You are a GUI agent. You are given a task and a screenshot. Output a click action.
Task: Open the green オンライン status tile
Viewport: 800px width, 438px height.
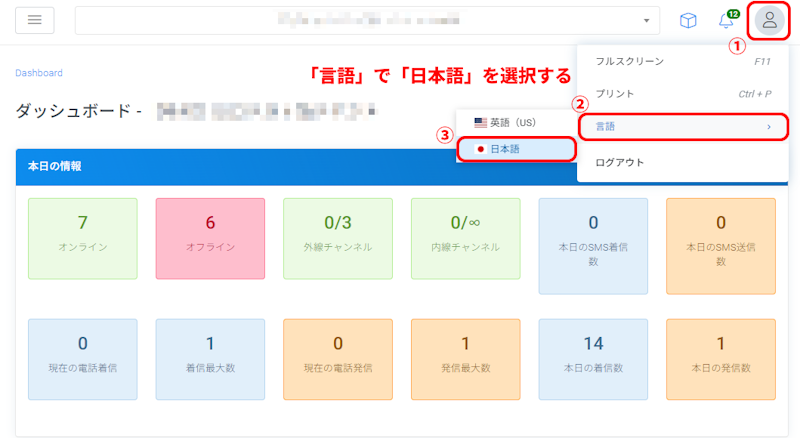(x=82, y=238)
